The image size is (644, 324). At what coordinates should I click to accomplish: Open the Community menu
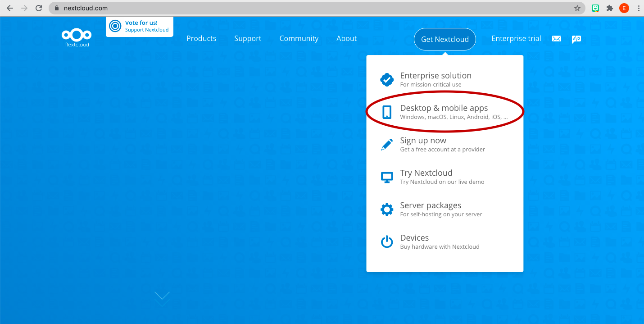(299, 39)
